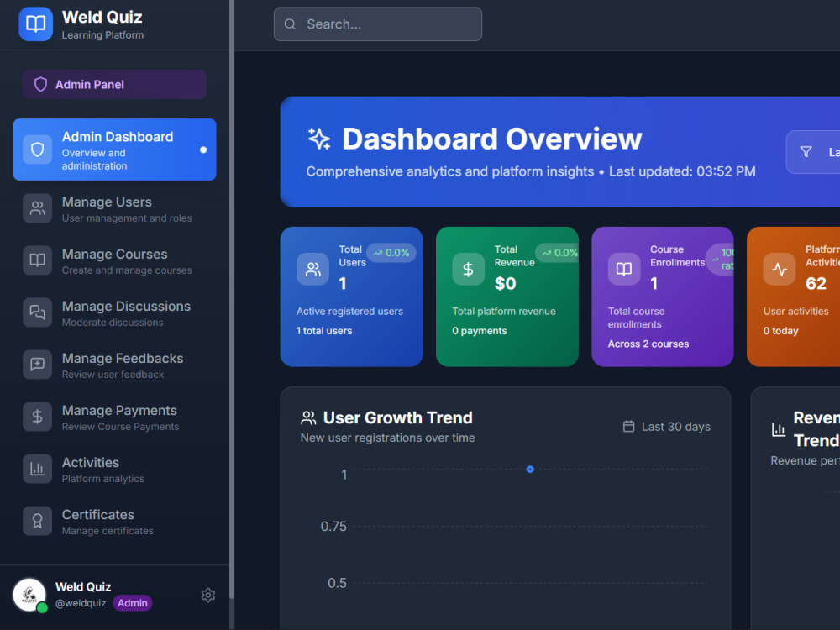840x630 pixels.
Task: Click the User Growth Trend heading
Action: coord(398,417)
